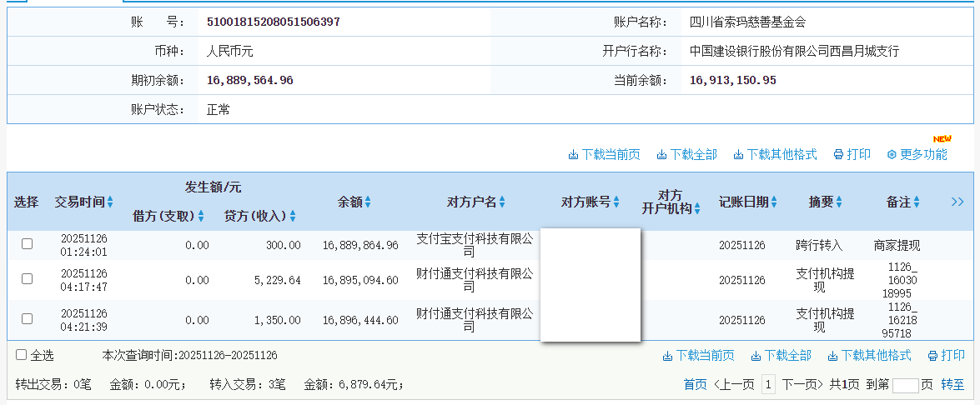Sort by balance (余额) arrows
The height and width of the screenshot is (405, 980).
pos(368,202)
